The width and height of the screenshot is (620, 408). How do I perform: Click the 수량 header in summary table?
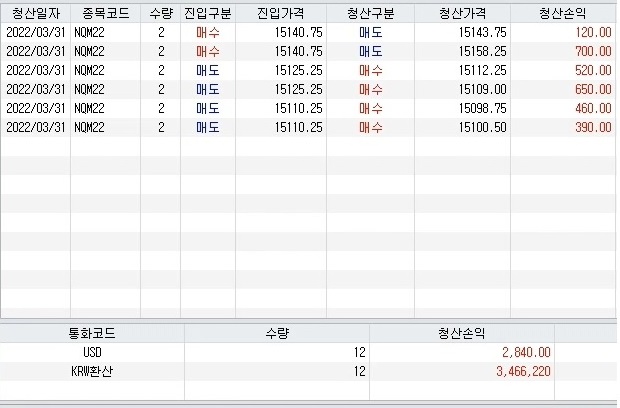(277, 333)
